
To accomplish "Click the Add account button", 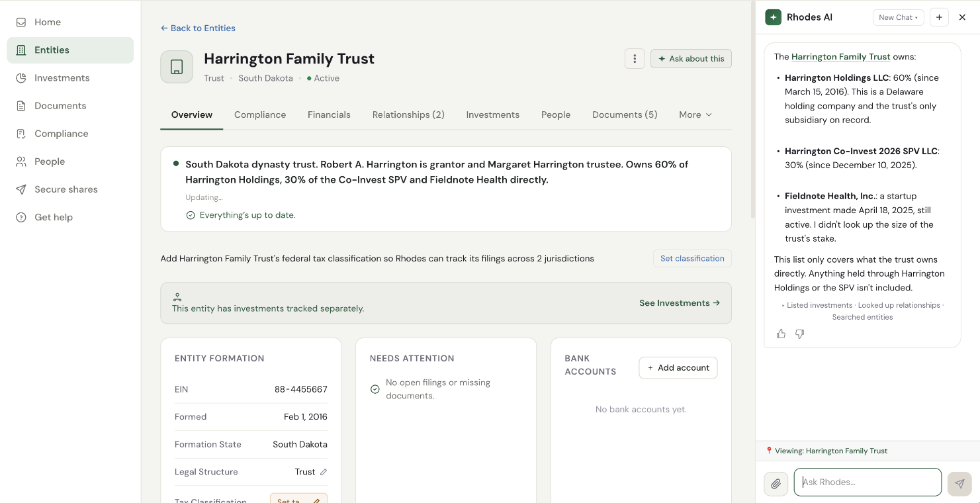I will (x=678, y=368).
